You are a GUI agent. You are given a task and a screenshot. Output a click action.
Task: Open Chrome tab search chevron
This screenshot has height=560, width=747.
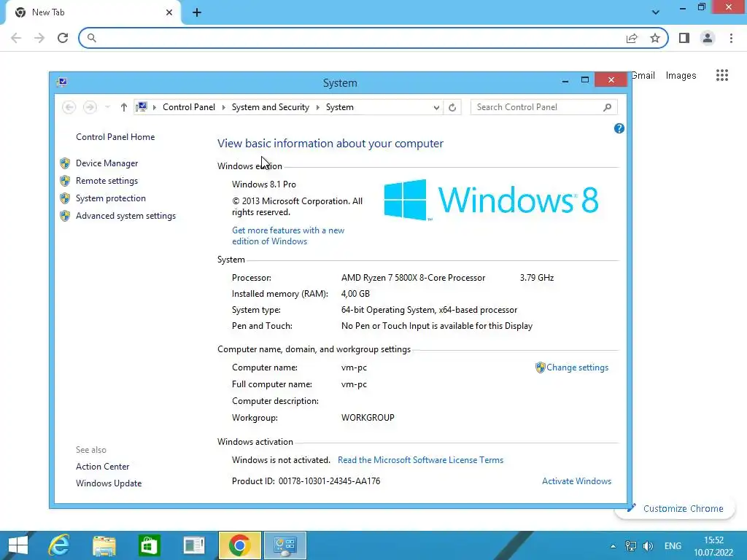pyautogui.click(x=656, y=12)
